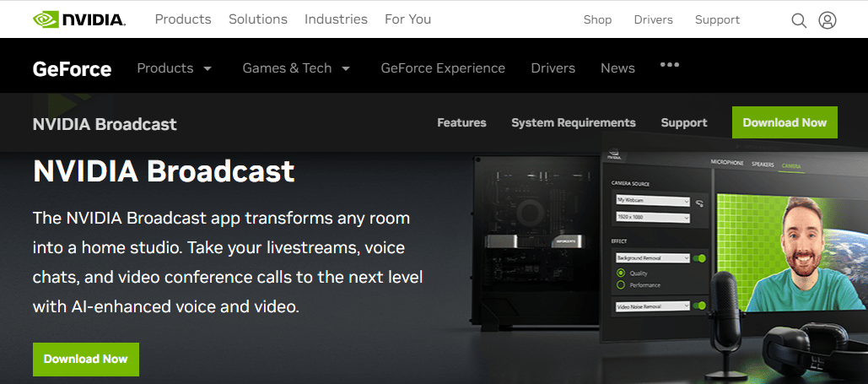Go to the Shop link
This screenshot has width=868, height=384.
(597, 20)
